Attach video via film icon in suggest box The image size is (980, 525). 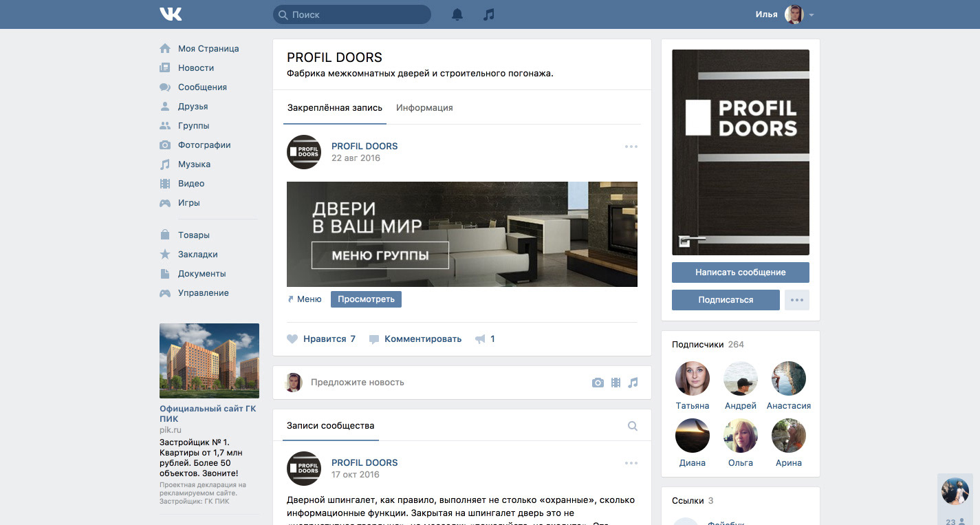pyautogui.click(x=616, y=383)
